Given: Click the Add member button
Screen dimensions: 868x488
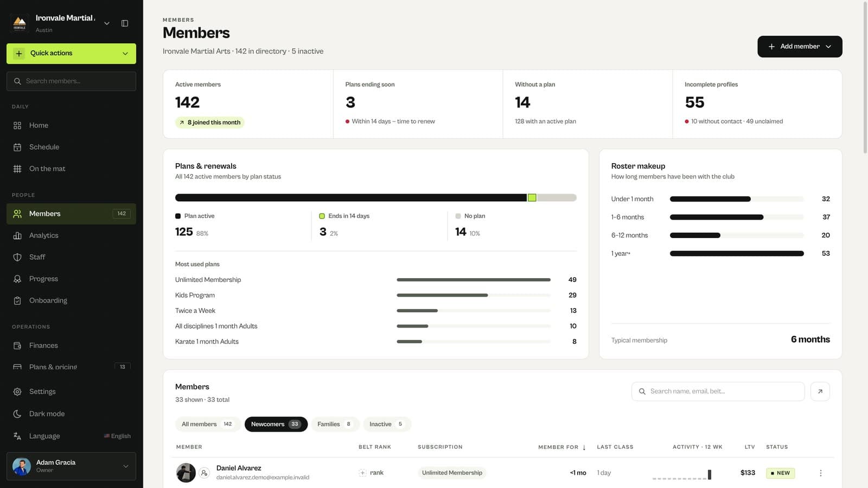Looking at the screenshot, I should point(800,47).
